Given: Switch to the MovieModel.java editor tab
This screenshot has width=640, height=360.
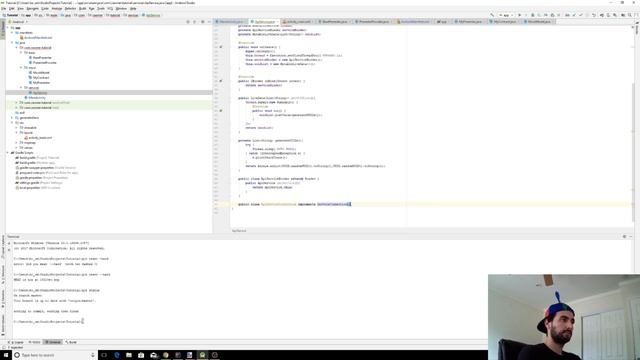Looking at the screenshot, I should [539, 22].
